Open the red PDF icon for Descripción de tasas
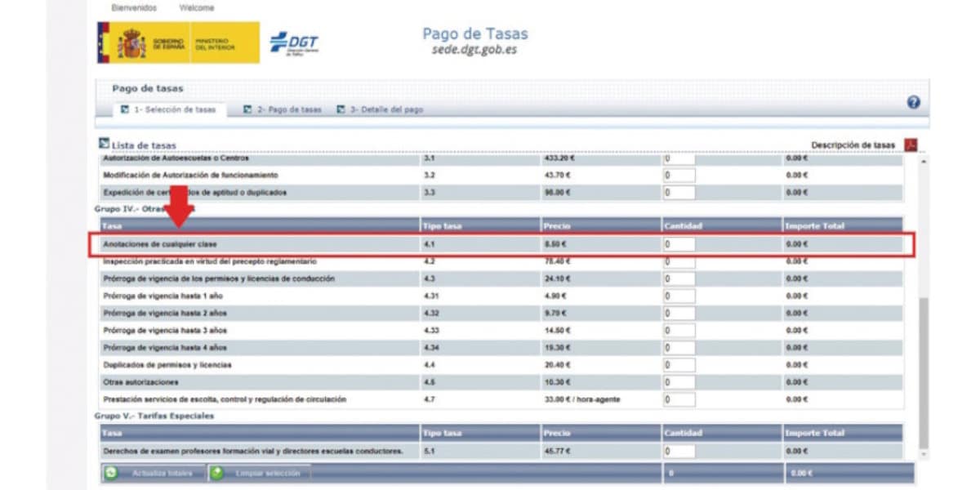The height and width of the screenshot is (490, 980). point(911,145)
